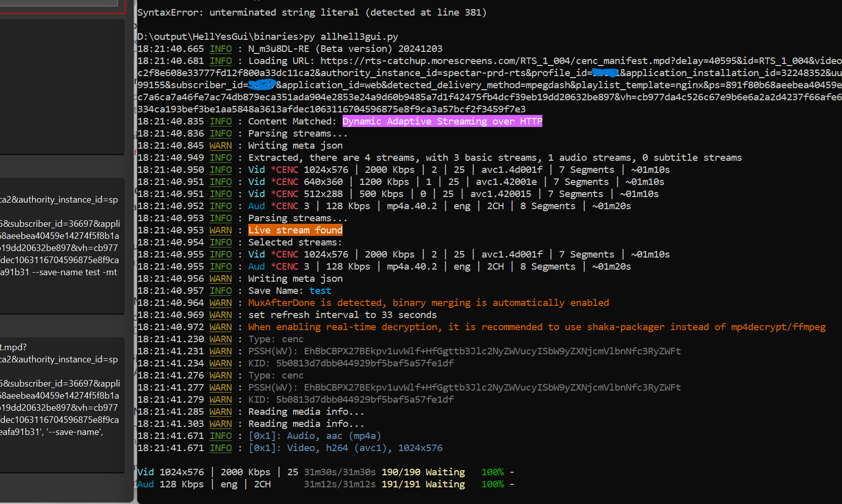Click the shaka-packager recommendation warning line
842x504 pixels.
537,327
